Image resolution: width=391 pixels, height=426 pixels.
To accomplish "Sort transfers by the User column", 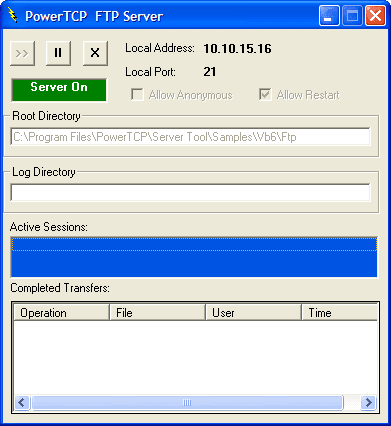I will [253, 313].
